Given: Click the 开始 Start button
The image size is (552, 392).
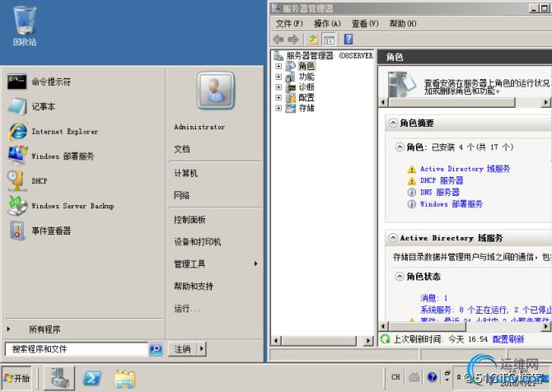Looking at the screenshot, I should pyautogui.click(x=16, y=378).
